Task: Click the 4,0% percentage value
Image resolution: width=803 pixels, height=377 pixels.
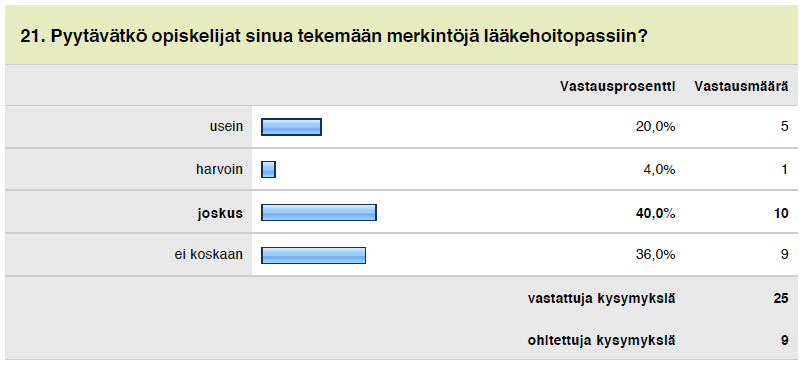Action: click(659, 170)
